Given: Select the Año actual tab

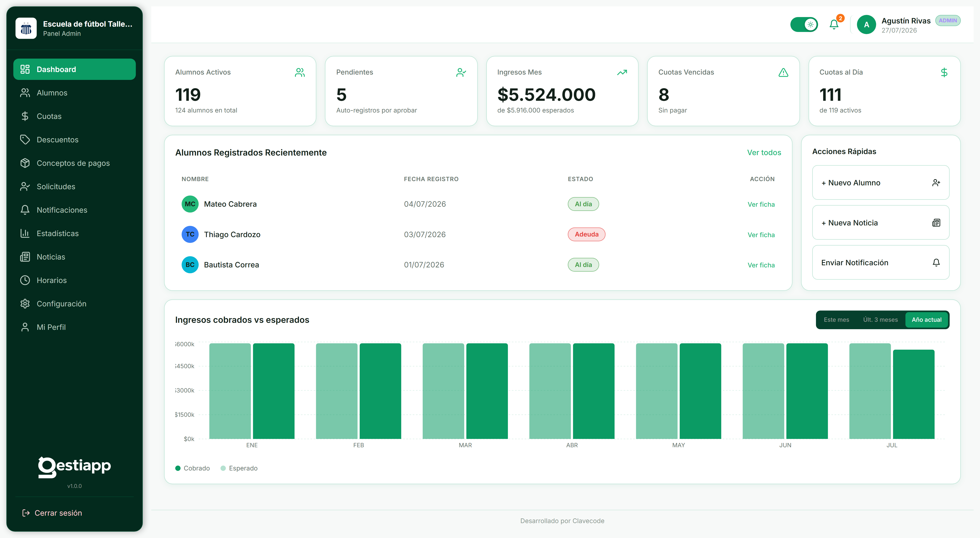Looking at the screenshot, I should [x=926, y=320].
